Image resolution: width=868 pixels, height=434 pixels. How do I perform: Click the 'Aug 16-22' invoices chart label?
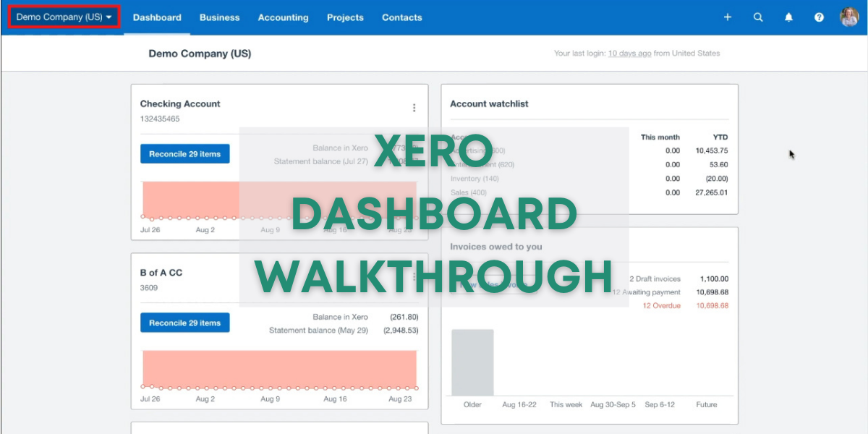[519, 405]
